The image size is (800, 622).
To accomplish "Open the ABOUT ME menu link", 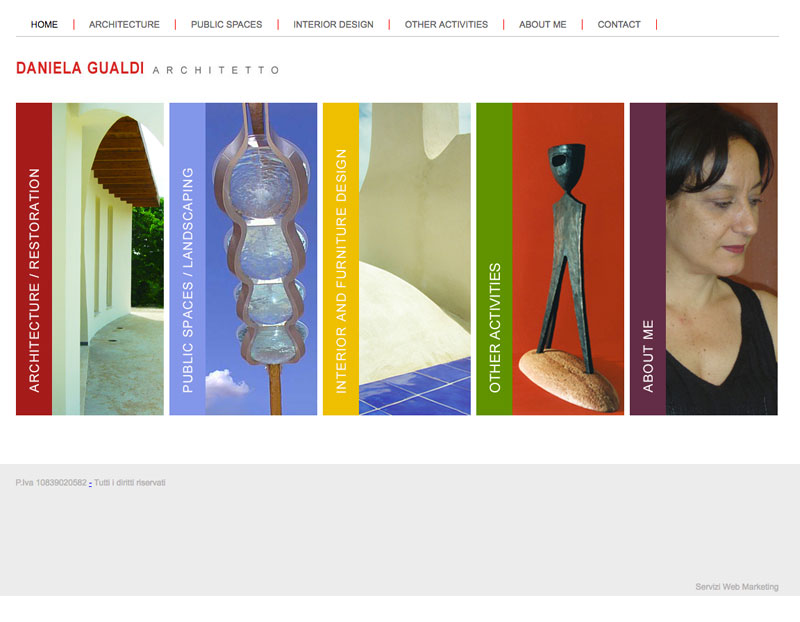I will pyautogui.click(x=543, y=24).
